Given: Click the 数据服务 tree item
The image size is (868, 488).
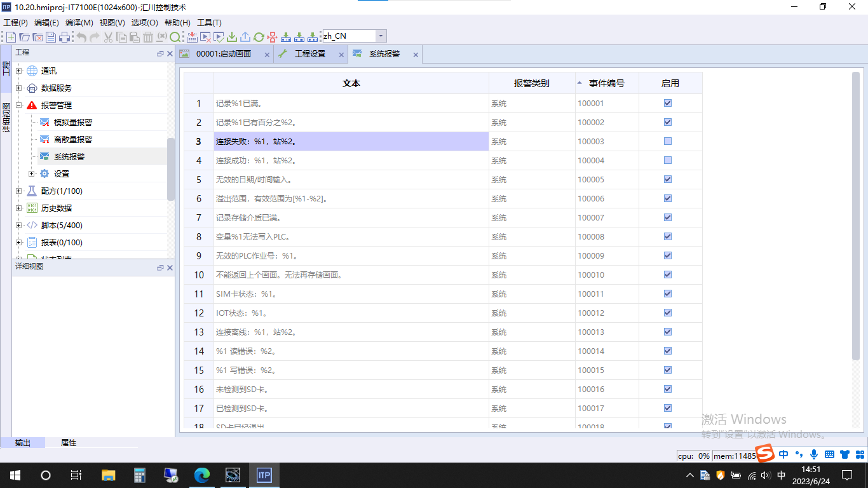Looking at the screenshot, I should click(57, 88).
